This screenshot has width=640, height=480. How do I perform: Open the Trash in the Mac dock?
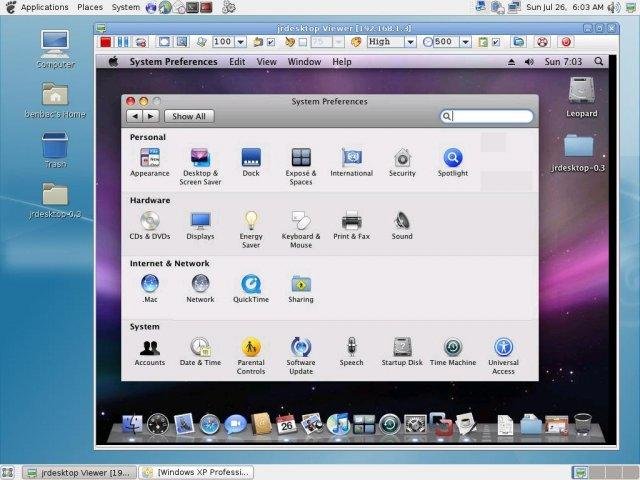pos(582,424)
